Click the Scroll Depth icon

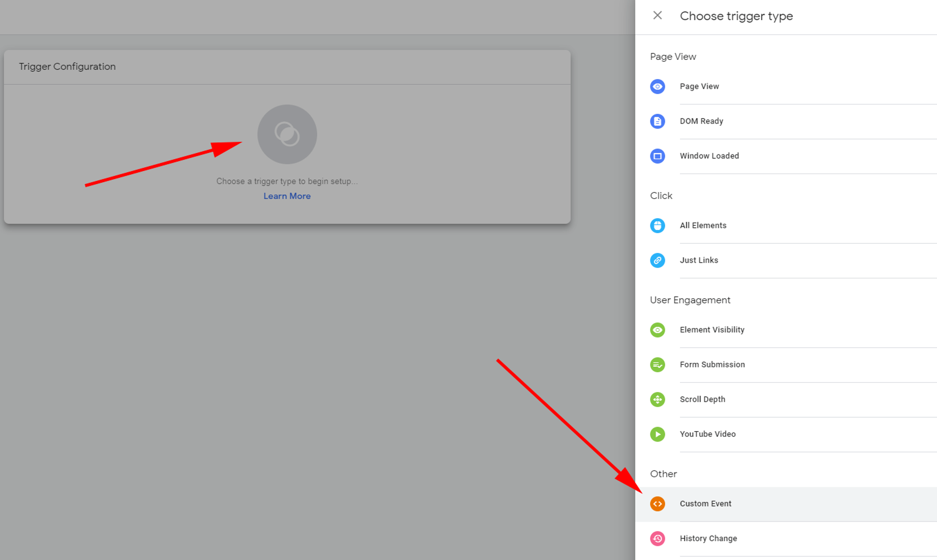tap(657, 399)
